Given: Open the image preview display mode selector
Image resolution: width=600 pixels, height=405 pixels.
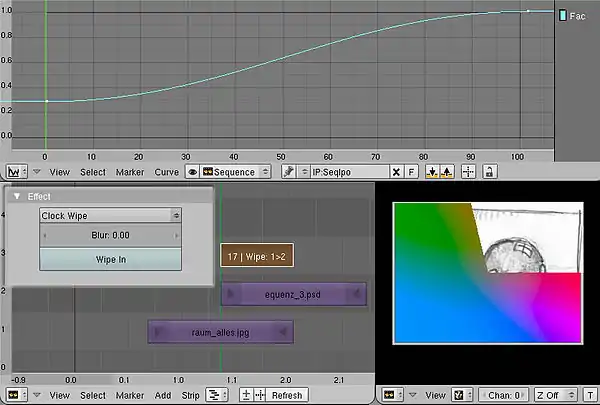Looking at the screenshot, I should [463, 395].
